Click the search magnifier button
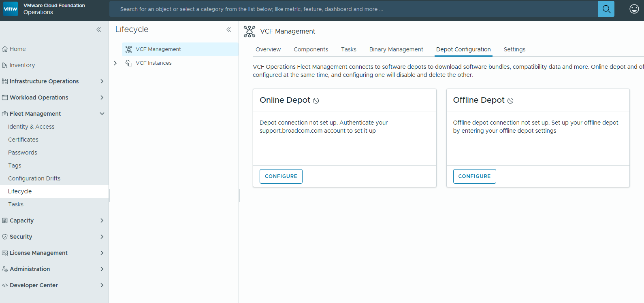The image size is (644, 303). 606,9
